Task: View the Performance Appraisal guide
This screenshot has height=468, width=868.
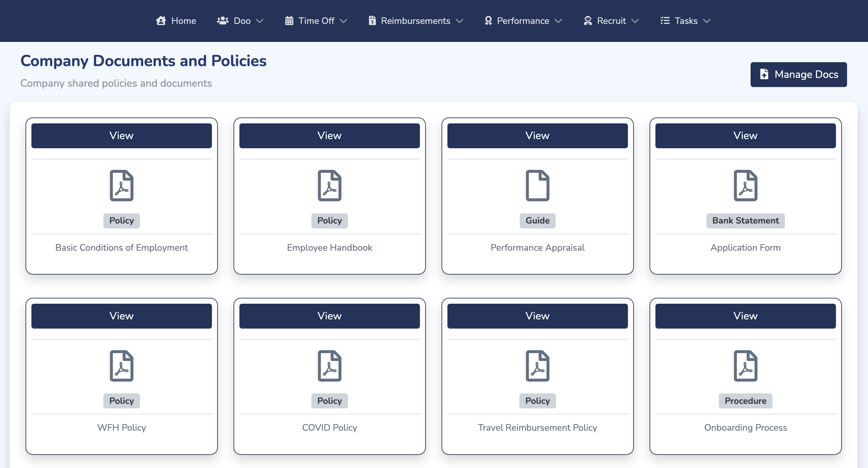Action: pos(537,135)
